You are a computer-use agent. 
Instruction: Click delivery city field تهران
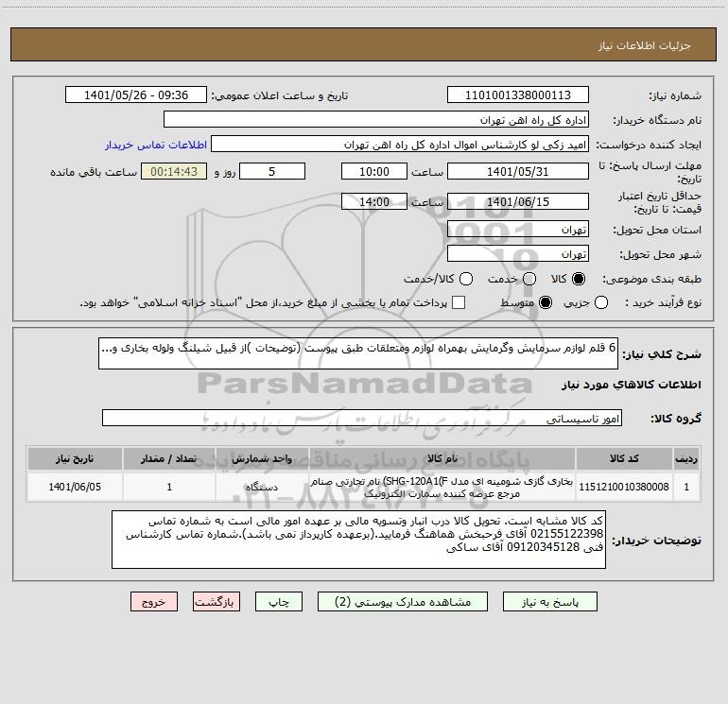518,253
